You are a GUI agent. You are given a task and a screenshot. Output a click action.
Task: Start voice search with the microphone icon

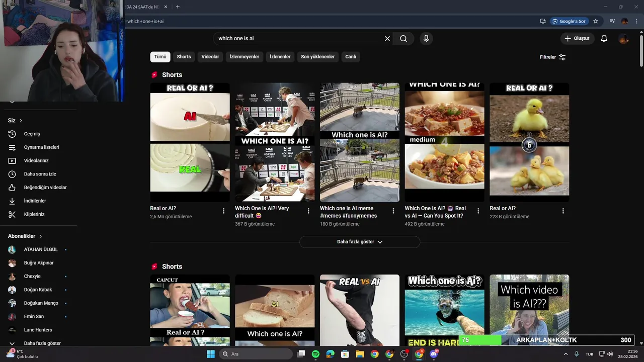tap(426, 39)
